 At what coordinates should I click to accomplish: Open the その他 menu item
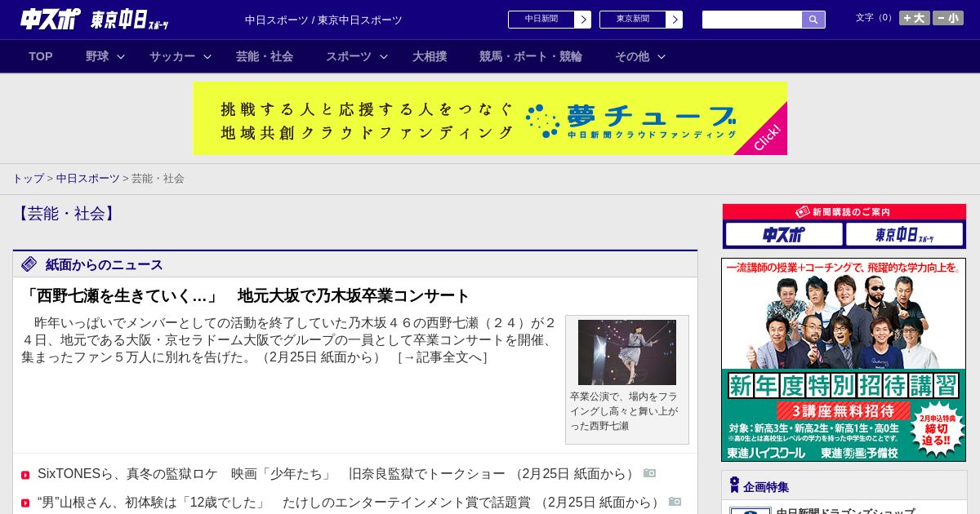pos(632,56)
